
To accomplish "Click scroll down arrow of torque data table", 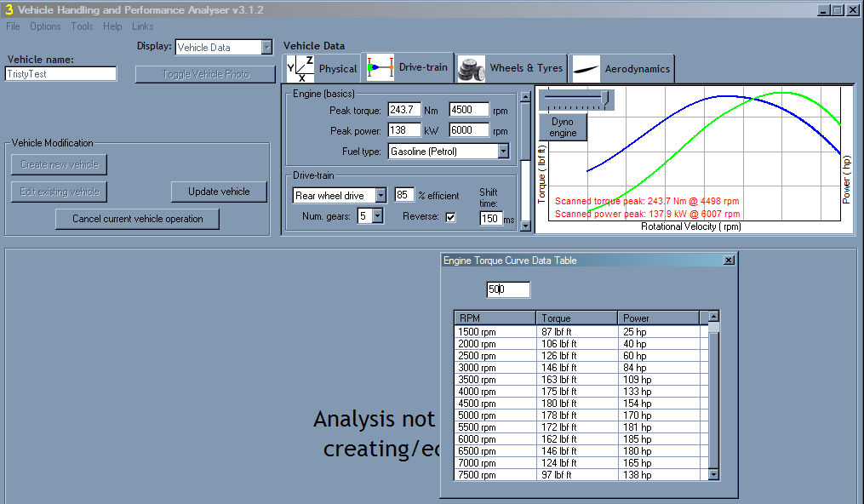I will [x=713, y=474].
